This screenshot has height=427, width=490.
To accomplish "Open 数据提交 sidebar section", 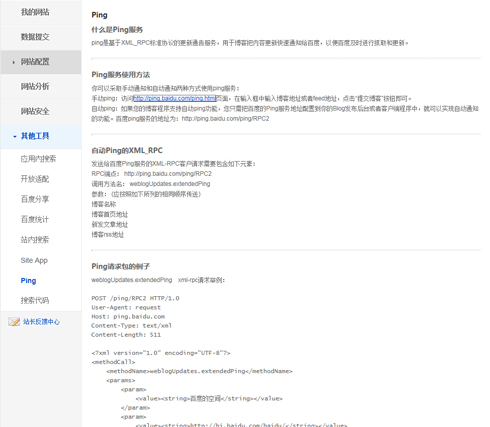I will pos(35,37).
